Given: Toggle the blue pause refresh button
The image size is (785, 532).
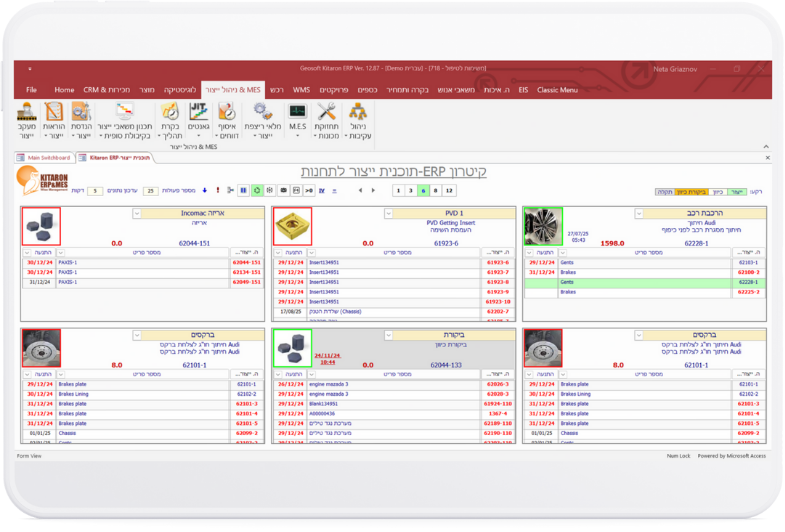Looking at the screenshot, I should pyautogui.click(x=243, y=191).
